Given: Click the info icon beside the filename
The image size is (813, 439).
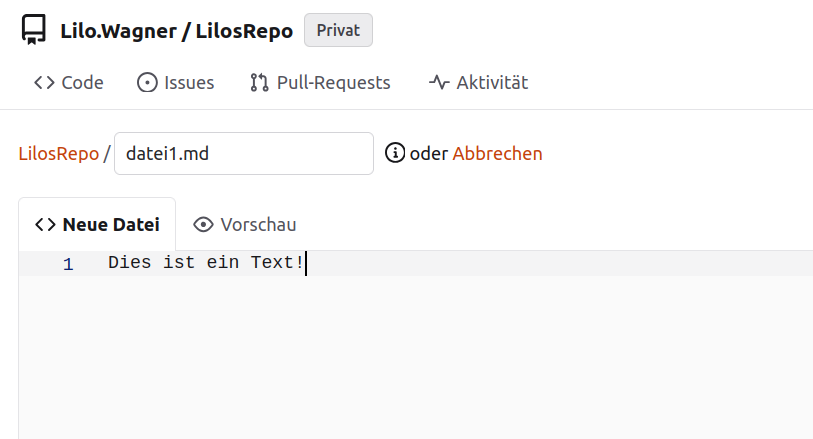Looking at the screenshot, I should coord(395,154).
